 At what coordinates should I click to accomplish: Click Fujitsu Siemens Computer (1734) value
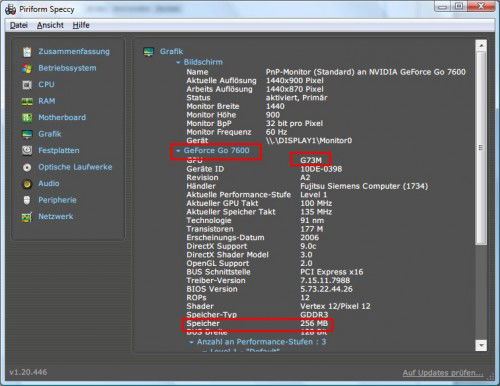(x=364, y=186)
